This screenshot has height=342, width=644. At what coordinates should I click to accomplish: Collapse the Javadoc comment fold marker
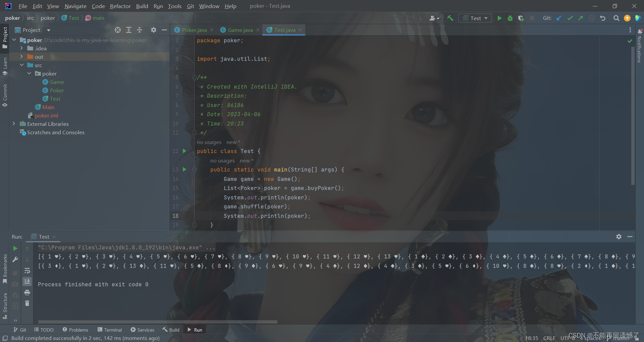click(x=194, y=78)
